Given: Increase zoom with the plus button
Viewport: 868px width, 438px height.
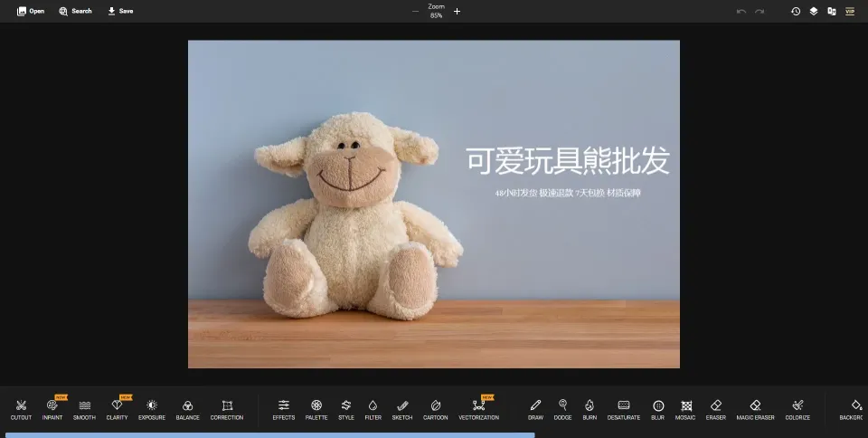Looking at the screenshot, I should coord(457,12).
